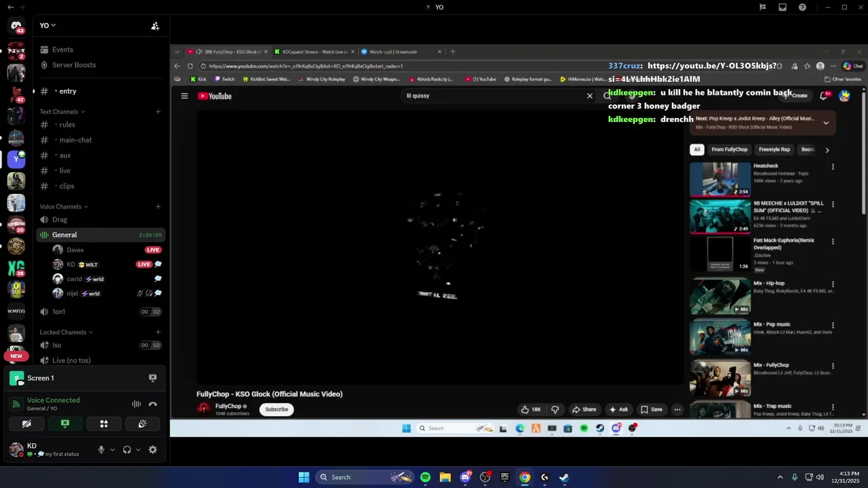868x488 pixels.
Task: Open Discord help icon in title bar
Action: (x=802, y=7)
